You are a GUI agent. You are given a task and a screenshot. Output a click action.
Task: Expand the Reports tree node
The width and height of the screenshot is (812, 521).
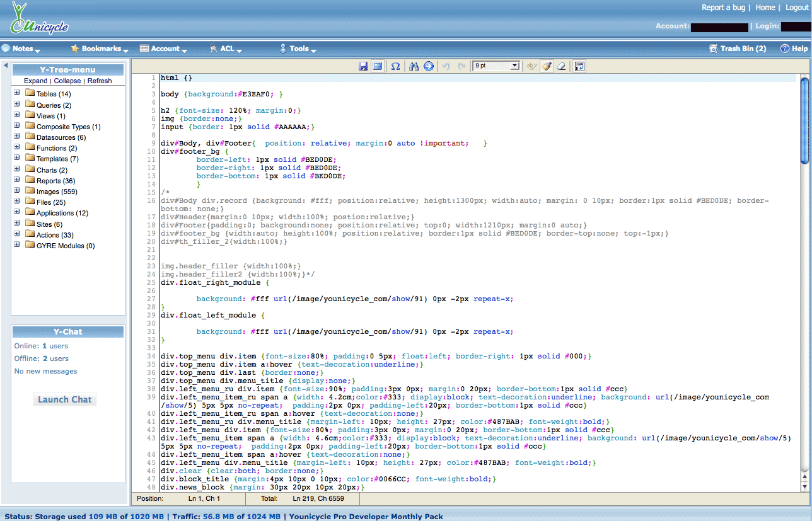17,181
